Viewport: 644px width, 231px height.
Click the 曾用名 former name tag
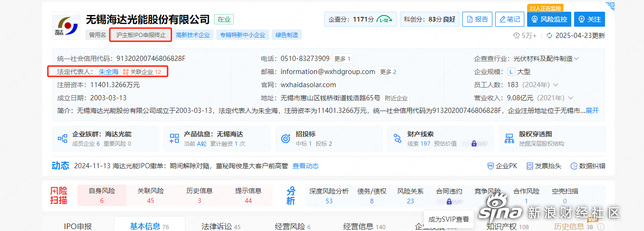(x=97, y=35)
